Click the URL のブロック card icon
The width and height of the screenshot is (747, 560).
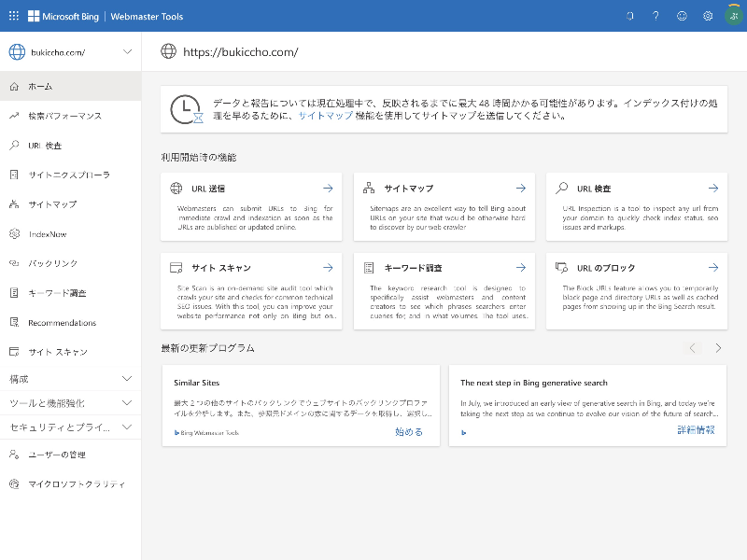pyautogui.click(x=562, y=268)
